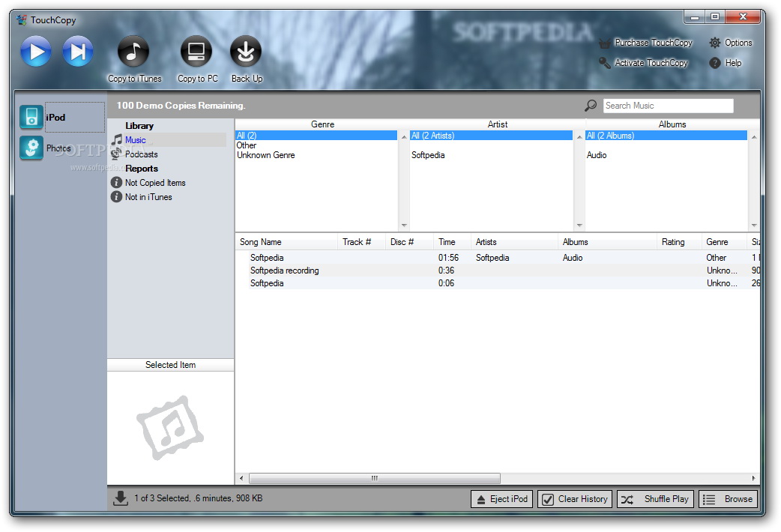The width and height of the screenshot is (781, 532).
Task: Select Softpedia in Artist list
Action: click(x=428, y=155)
